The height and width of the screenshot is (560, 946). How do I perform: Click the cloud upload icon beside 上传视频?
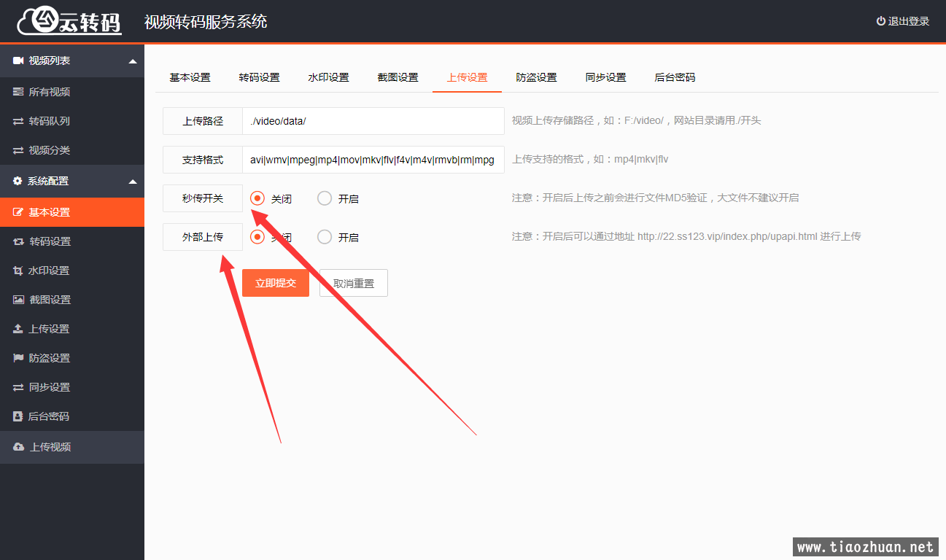19,447
